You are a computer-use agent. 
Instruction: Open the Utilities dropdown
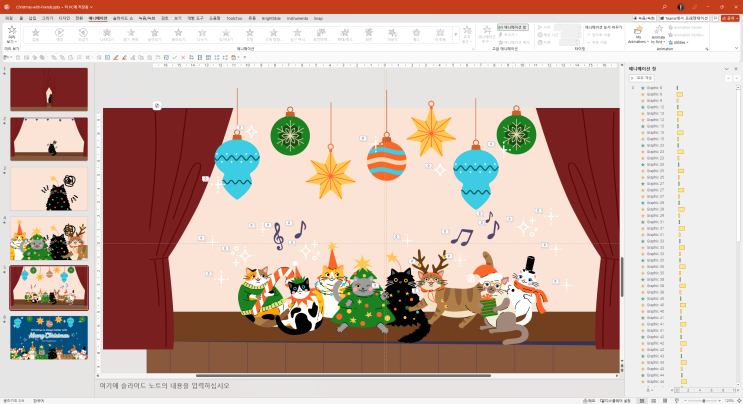click(x=678, y=42)
